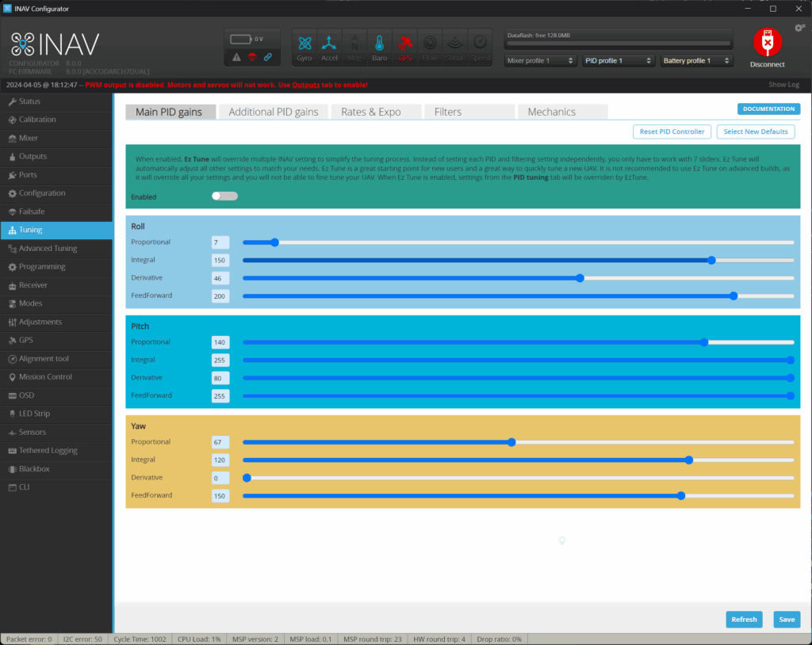Image resolution: width=812 pixels, height=645 pixels.
Task: Open the Mixer profile 1 dropdown
Action: 540,60
